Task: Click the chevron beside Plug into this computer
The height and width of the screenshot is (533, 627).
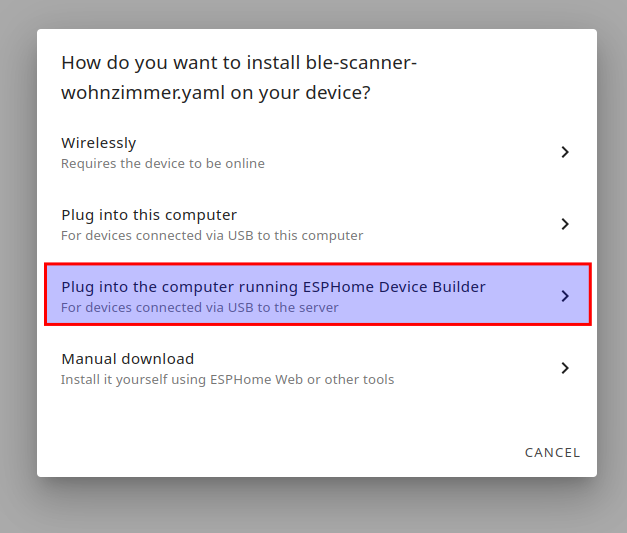Action: 565,224
